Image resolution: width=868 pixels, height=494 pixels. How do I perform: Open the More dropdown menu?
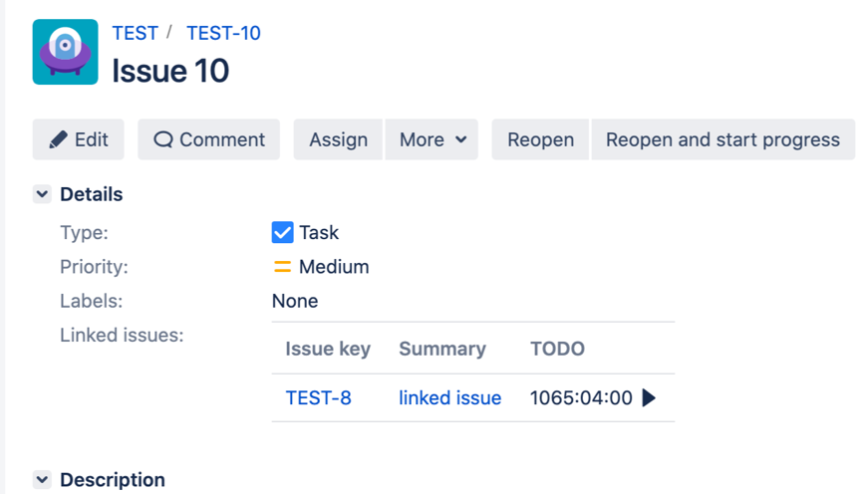433,139
